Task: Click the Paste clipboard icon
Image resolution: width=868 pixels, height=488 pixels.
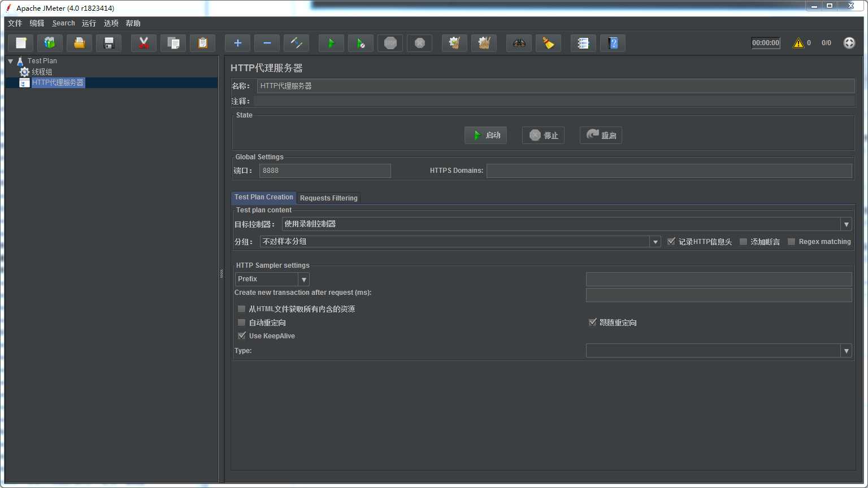Action: pos(203,43)
